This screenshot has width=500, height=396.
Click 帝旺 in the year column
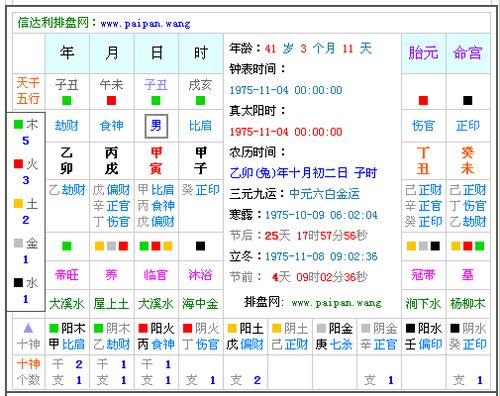[x=67, y=275]
